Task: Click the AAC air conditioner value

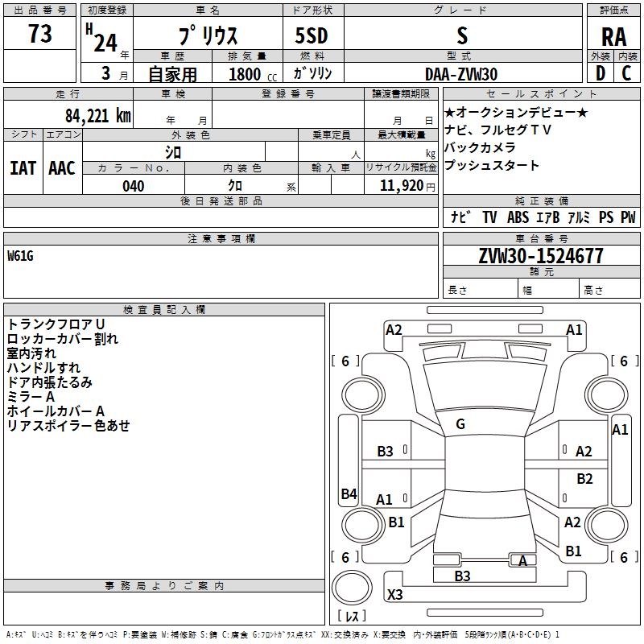Action: (x=62, y=167)
